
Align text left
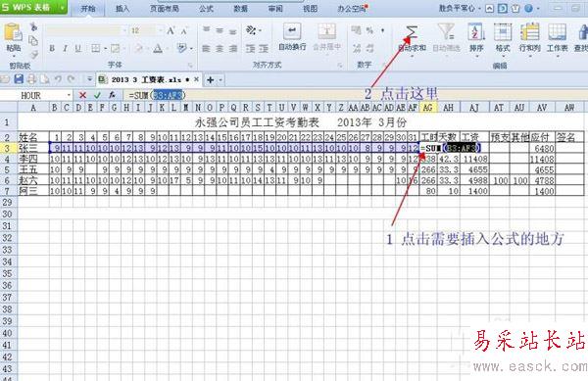(x=206, y=48)
